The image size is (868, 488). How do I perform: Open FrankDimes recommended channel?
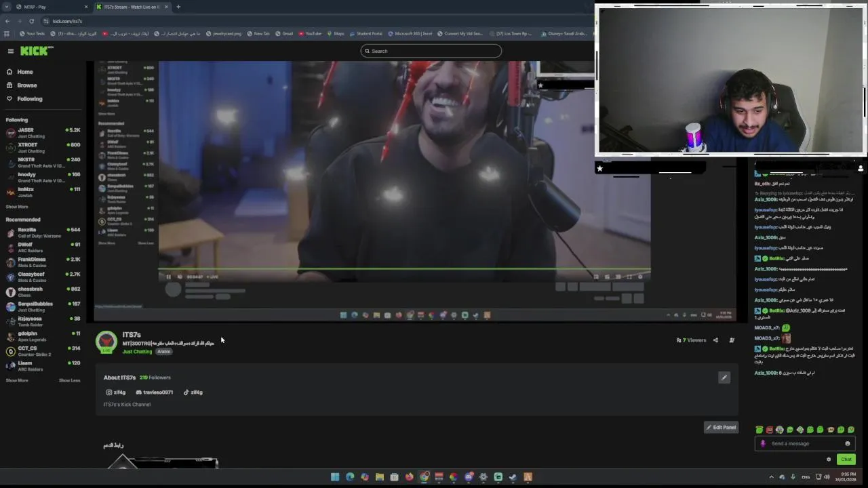click(43, 262)
